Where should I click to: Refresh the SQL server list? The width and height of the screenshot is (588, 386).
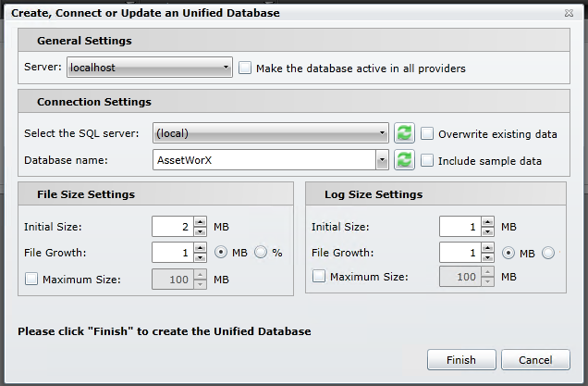[404, 133]
